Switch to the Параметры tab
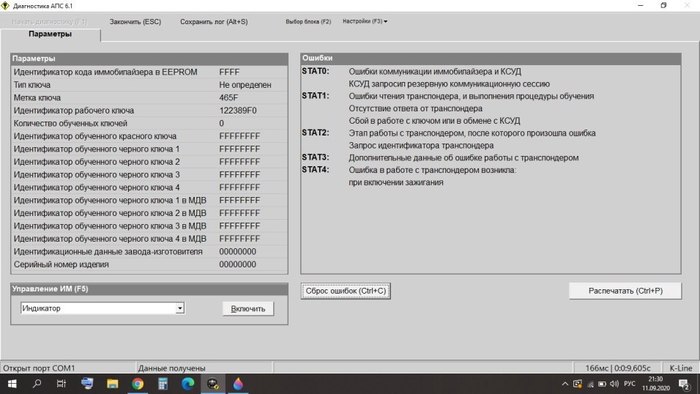Image resolution: width=700 pixels, height=394 pixels. pyautogui.click(x=50, y=34)
